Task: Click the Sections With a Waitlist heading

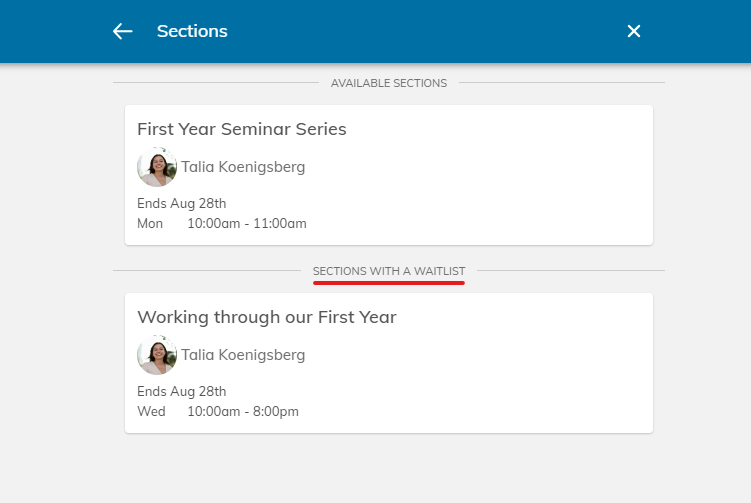Action: point(388,271)
